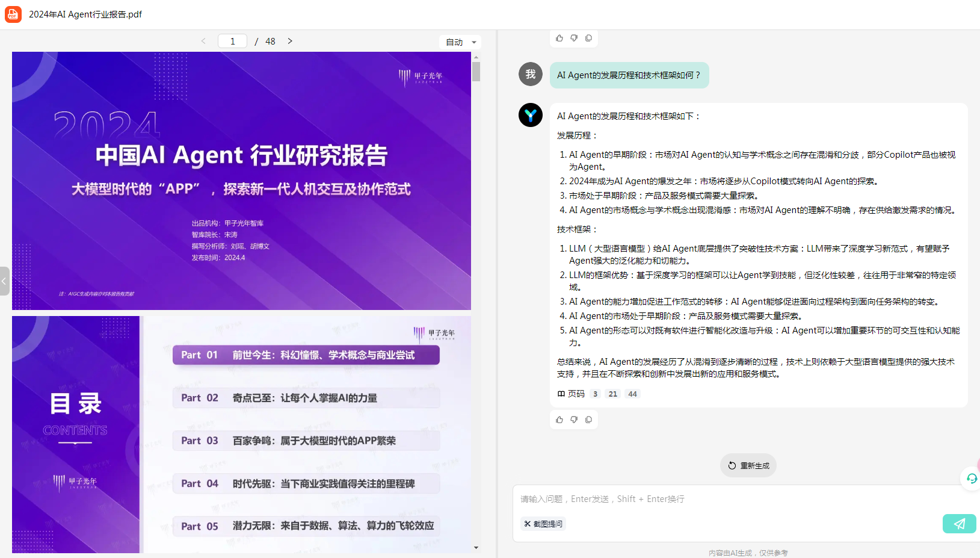
Task: Open the cover page thumbnail 中国AI Agent行业研究报告
Action: 241,181
